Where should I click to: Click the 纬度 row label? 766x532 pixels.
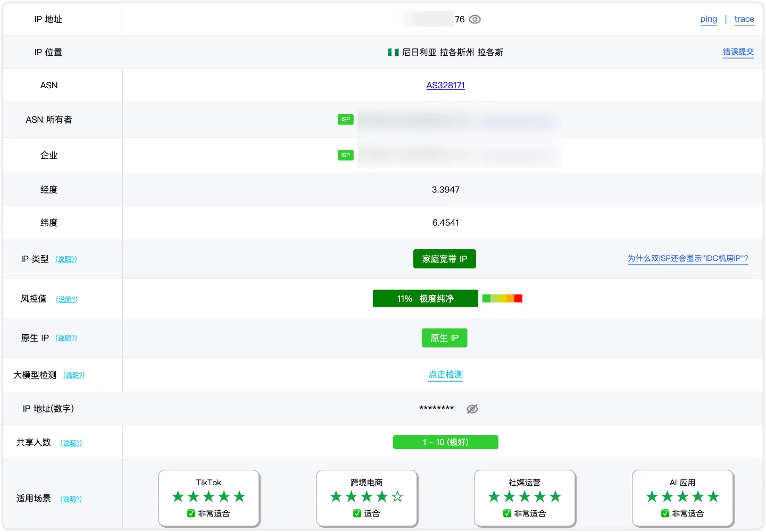(49, 223)
